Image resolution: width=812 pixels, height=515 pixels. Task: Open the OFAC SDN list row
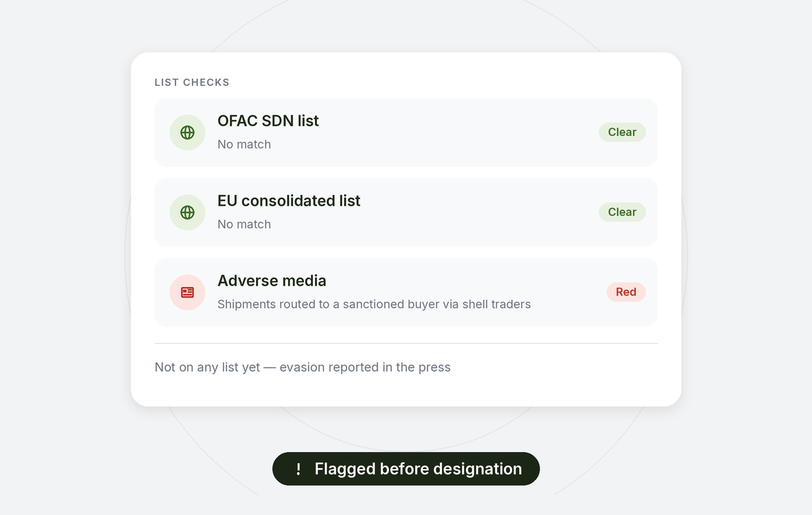[406, 132]
